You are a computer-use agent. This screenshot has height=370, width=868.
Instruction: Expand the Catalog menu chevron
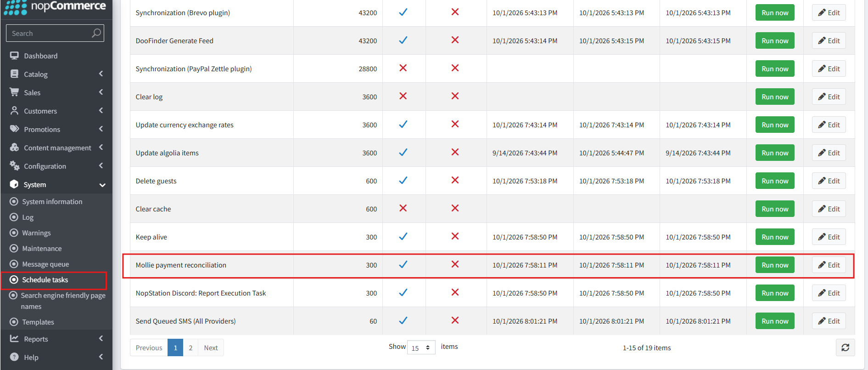[x=101, y=74]
